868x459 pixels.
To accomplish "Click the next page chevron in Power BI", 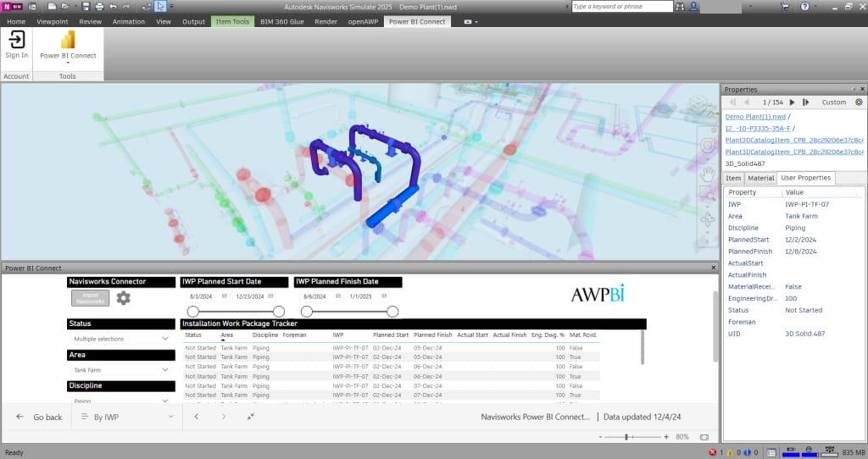I will tap(224, 417).
